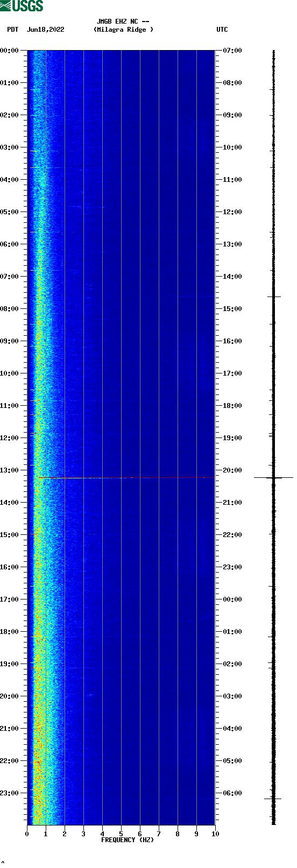
Task: Click the 08:00 UTC label on right axis
Action: (232, 83)
